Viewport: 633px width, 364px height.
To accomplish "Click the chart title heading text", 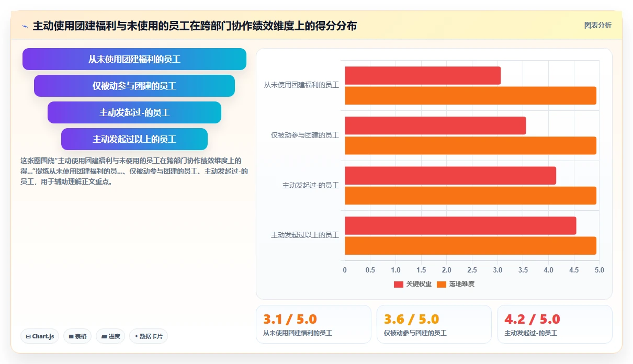I will pyautogui.click(x=195, y=26).
